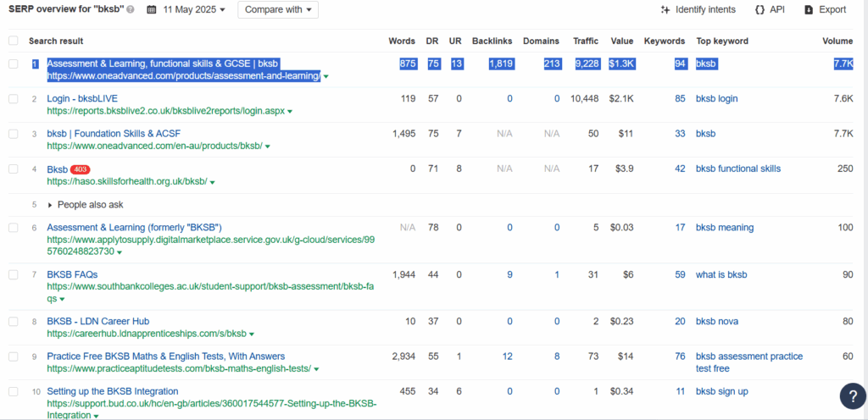Check the box for Assessment & Learning (formerly BKSB) row

click(x=14, y=228)
